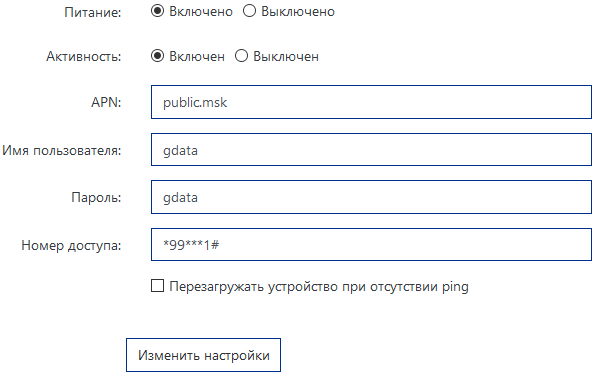Click the 'Номер доступа:' label

tap(71, 245)
